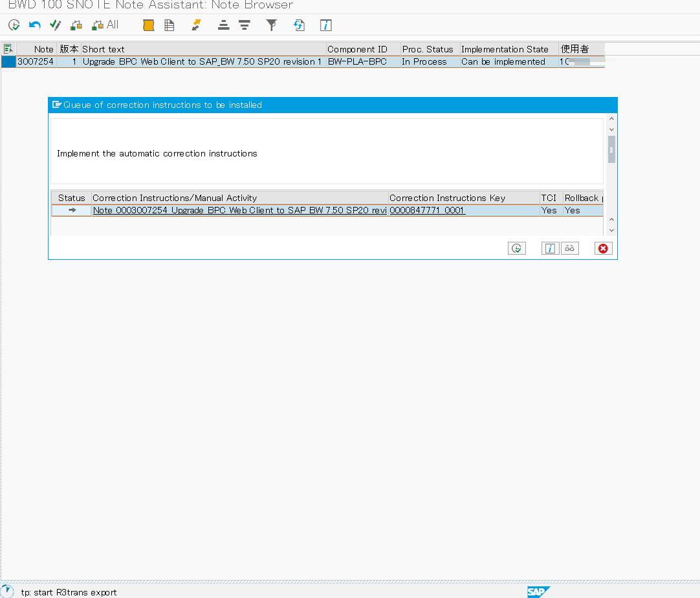Click the select-all layout icon in table corner
Screen dimensions: 700x598
coord(8,49)
